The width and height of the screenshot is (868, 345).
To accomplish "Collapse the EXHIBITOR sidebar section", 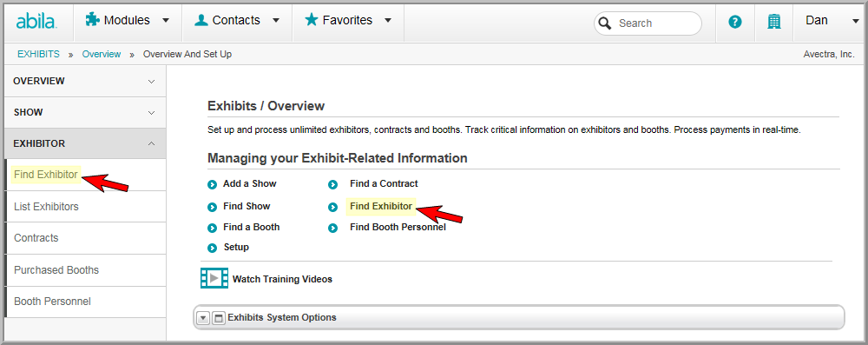I will click(85, 143).
